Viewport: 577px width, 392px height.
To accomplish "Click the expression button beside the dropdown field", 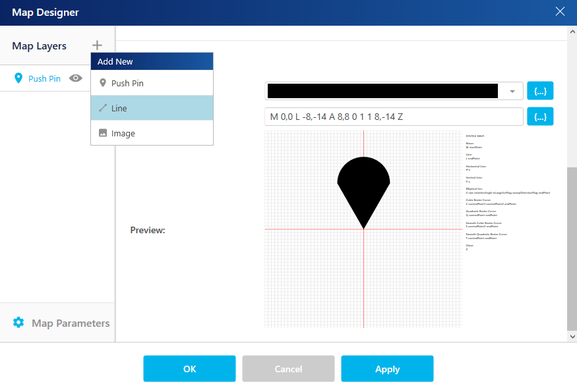I will pos(540,91).
